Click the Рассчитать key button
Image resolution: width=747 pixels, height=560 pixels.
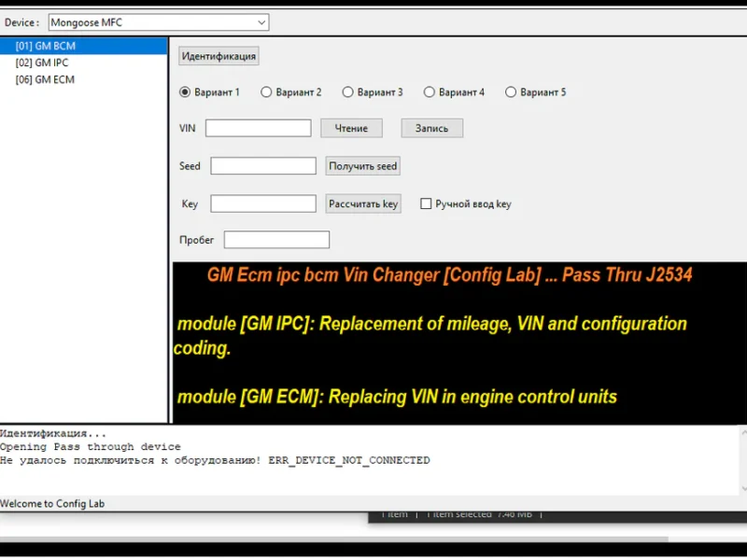pos(363,203)
